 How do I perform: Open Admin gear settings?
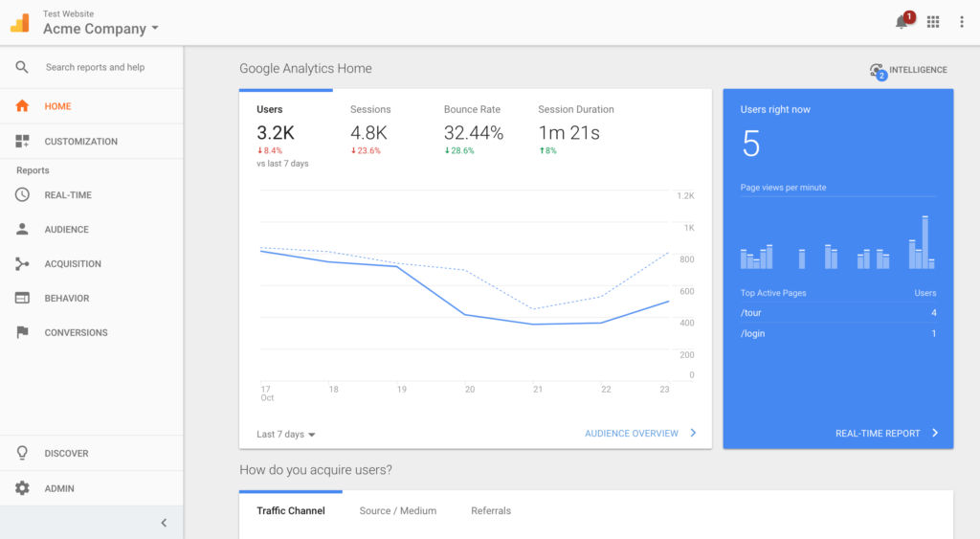click(22, 488)
